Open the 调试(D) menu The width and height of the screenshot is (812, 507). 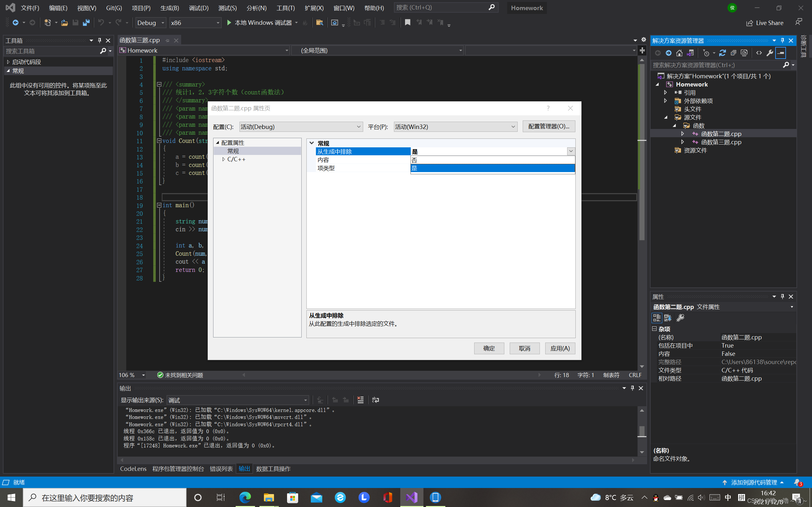198,8
